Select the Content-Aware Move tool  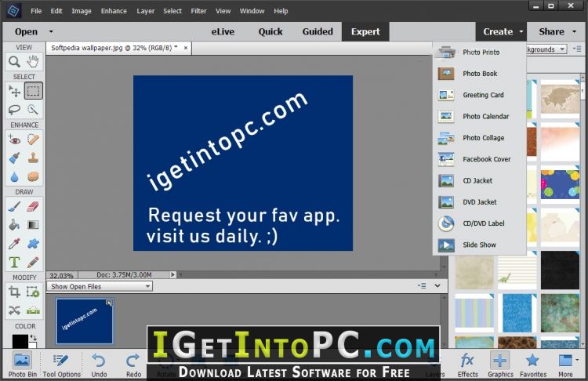click(15, 310)
